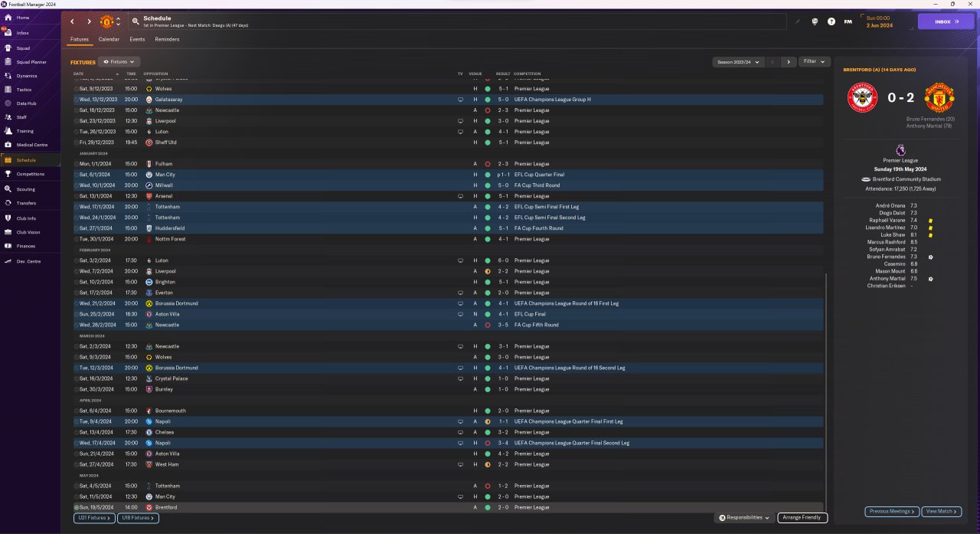This screenshot has height=534, width=980.
Task: Open Club Info in the sidebar
Action: point(26,218)
